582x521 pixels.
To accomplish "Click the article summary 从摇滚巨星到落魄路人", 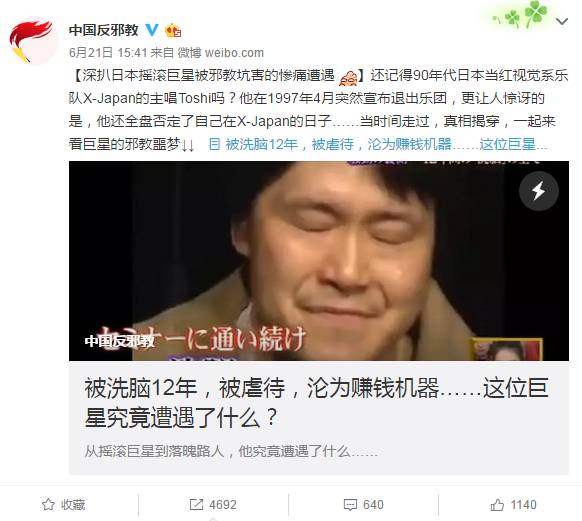I will (x=231, y=452).
